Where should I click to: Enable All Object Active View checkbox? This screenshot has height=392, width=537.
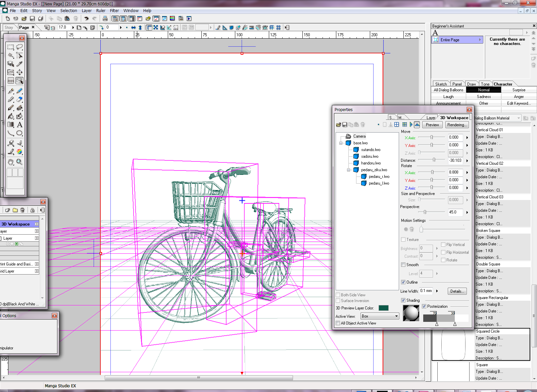[x=338, y=323]
